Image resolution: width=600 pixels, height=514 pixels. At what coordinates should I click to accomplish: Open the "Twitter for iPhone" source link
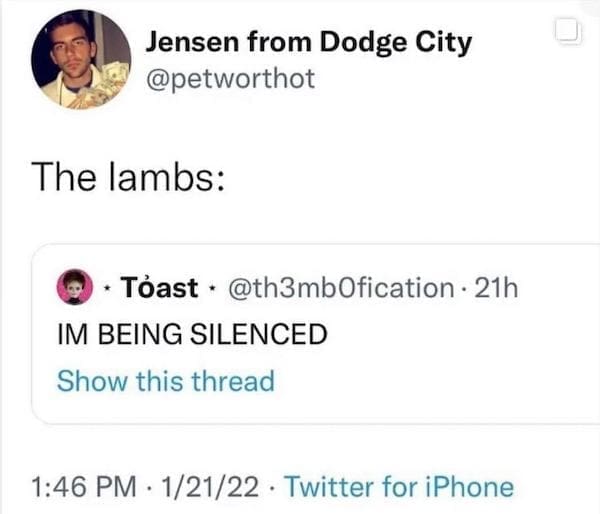point(399,487)
